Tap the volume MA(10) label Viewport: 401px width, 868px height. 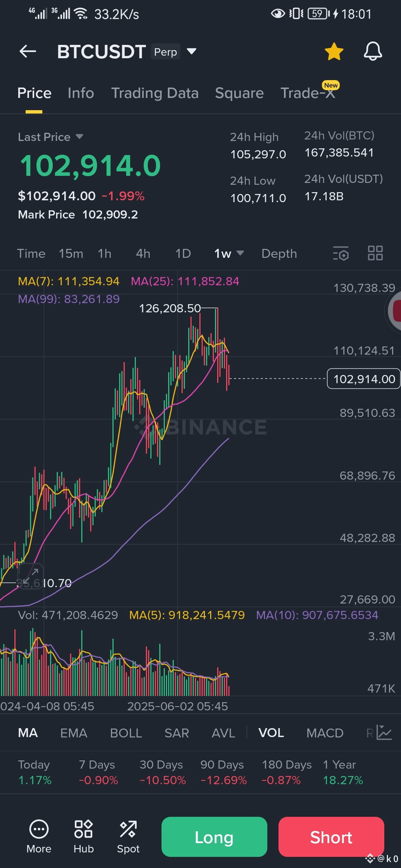317,615
